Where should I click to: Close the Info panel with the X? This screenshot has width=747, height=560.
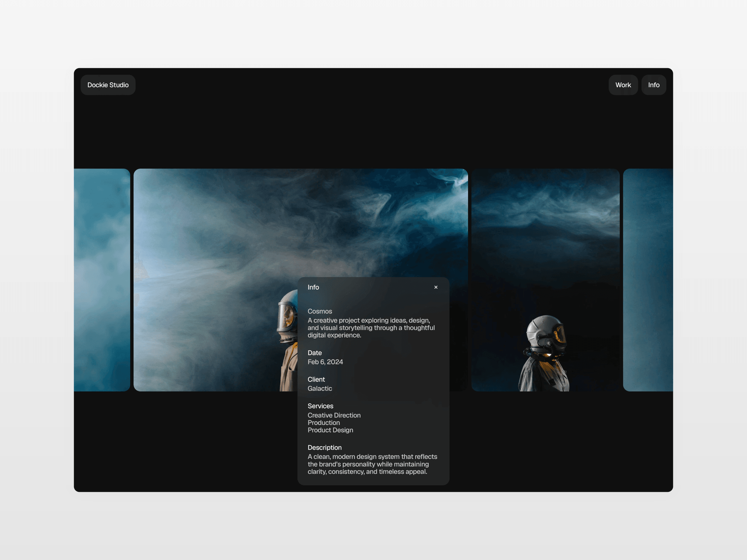point(436,287)
